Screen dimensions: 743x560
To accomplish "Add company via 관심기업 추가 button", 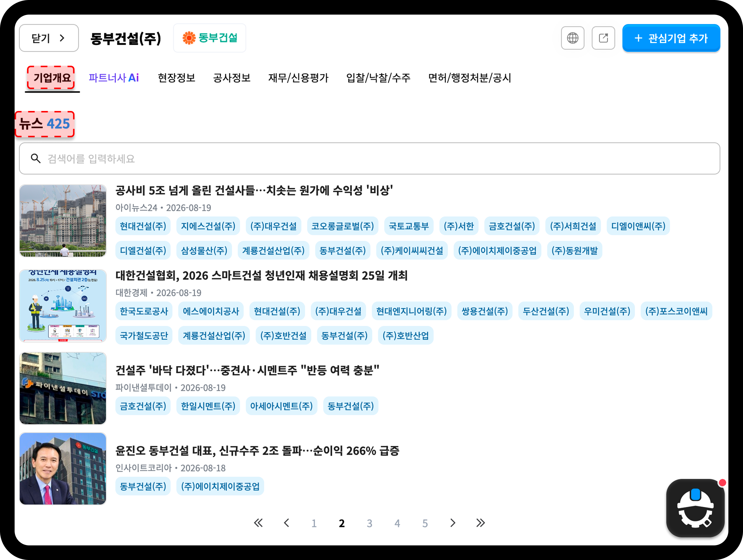I will 671,38.
